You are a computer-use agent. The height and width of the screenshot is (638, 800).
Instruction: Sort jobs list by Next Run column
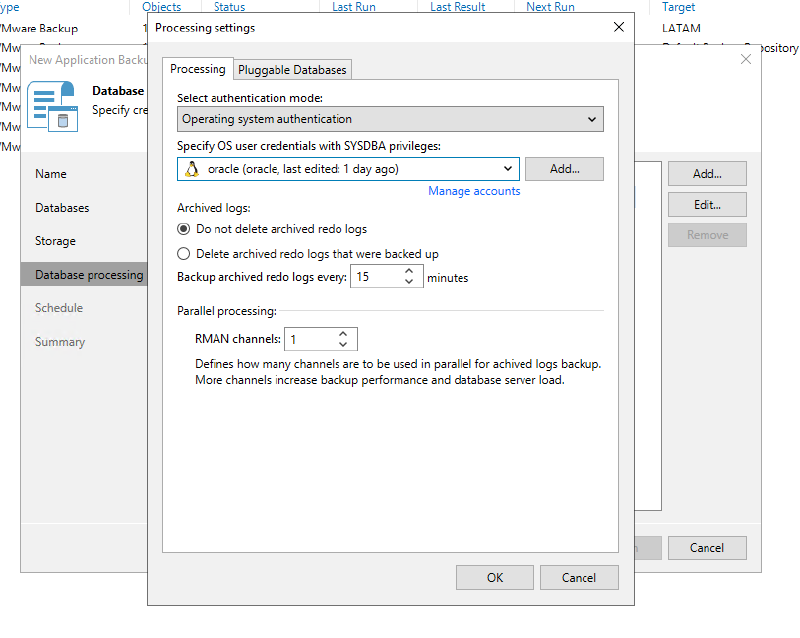coord(550,7)
